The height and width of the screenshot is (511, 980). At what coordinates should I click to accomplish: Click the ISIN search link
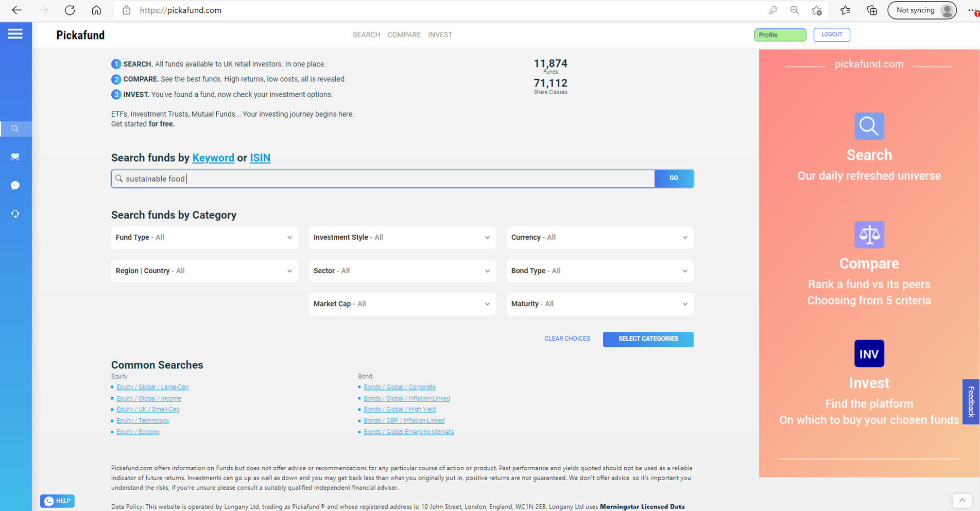260,158
